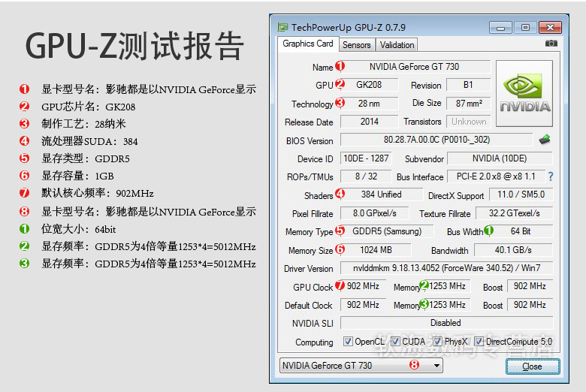The height and width of the screenshot is (392, 586).
Task: Click the Memory Size field 1024 MB
Action: [376, 249]
